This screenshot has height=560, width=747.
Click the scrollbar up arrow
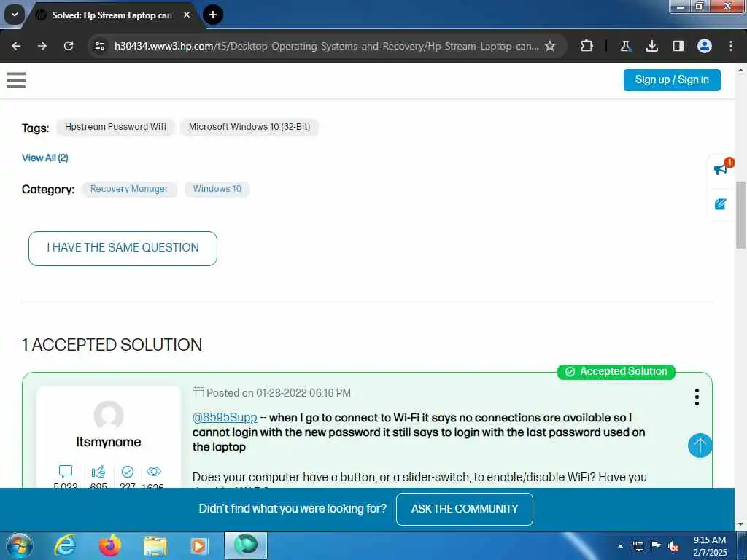pyautogui.click(x=741, y=69)
